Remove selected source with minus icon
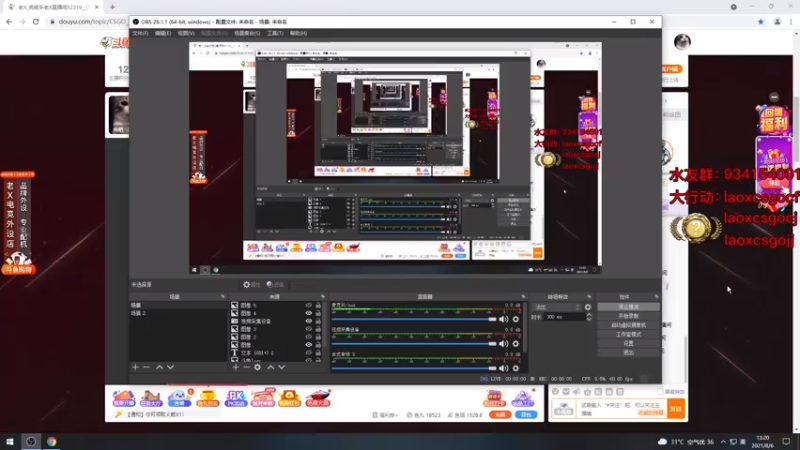 pyautogui.click(x=246, y=367)
